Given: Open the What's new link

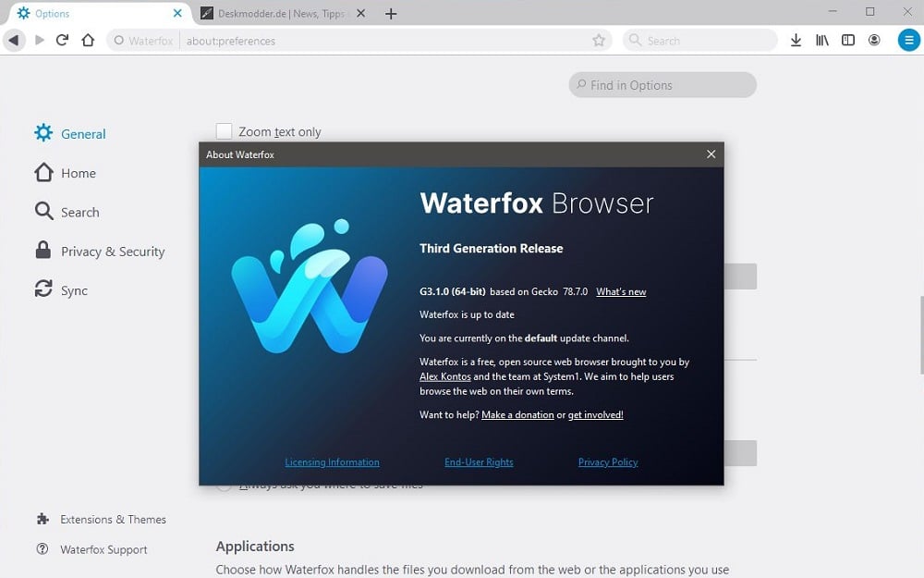Looking at the screenshot, I should tap(621, 291).
